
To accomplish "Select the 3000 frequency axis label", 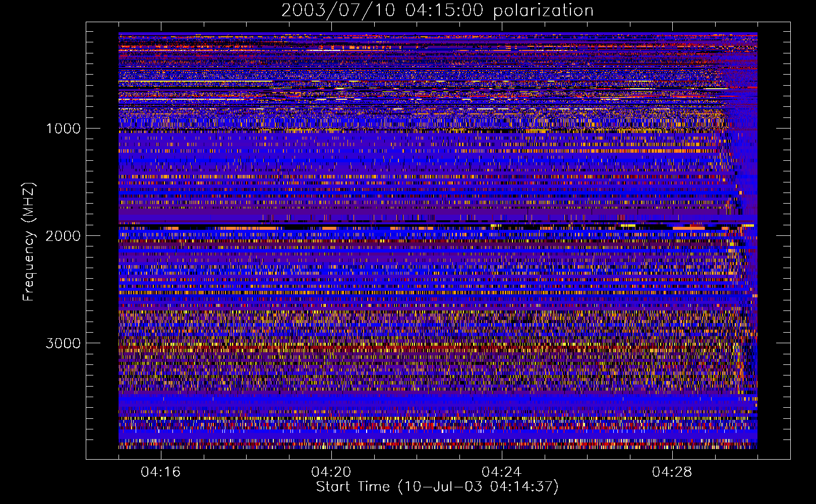I will click(63, 343).
